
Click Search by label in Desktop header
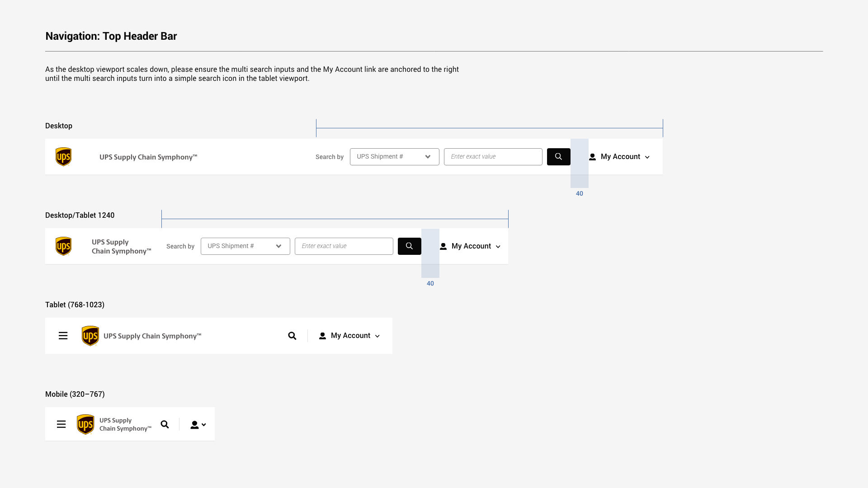point(330,157)
